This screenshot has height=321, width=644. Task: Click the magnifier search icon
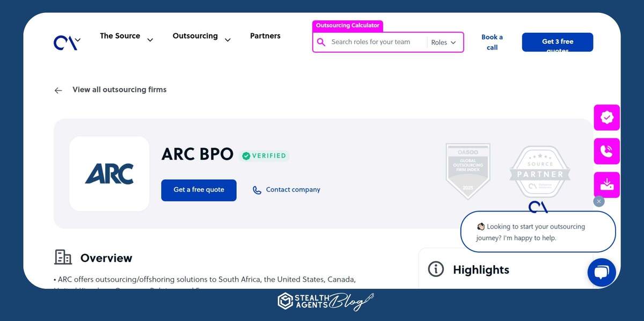[x=321, y=42]
